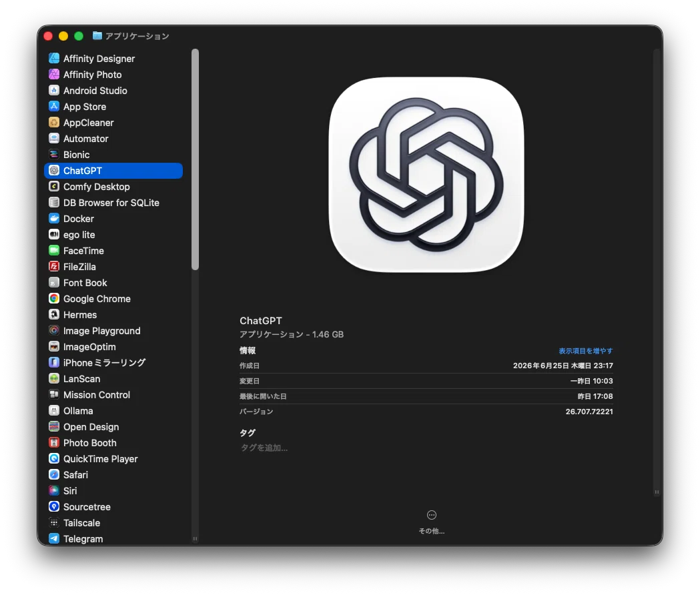Click the column resize handle below app list

[x=195, y=539]
